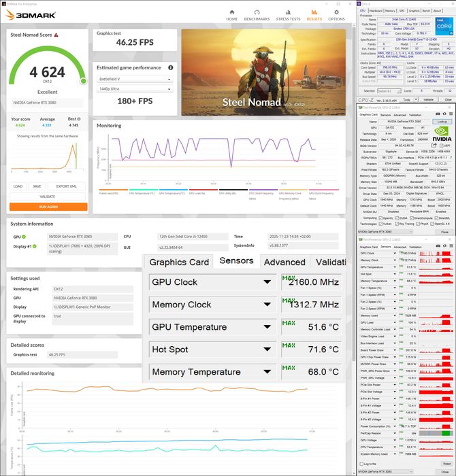
Task: Click the Reset button in GPU-Z Sensors
Action: 446,464
